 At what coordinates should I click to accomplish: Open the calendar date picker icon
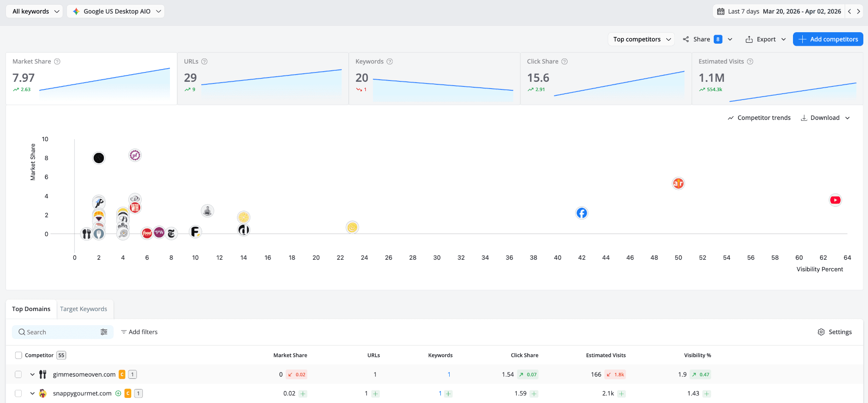coord(721,11)
